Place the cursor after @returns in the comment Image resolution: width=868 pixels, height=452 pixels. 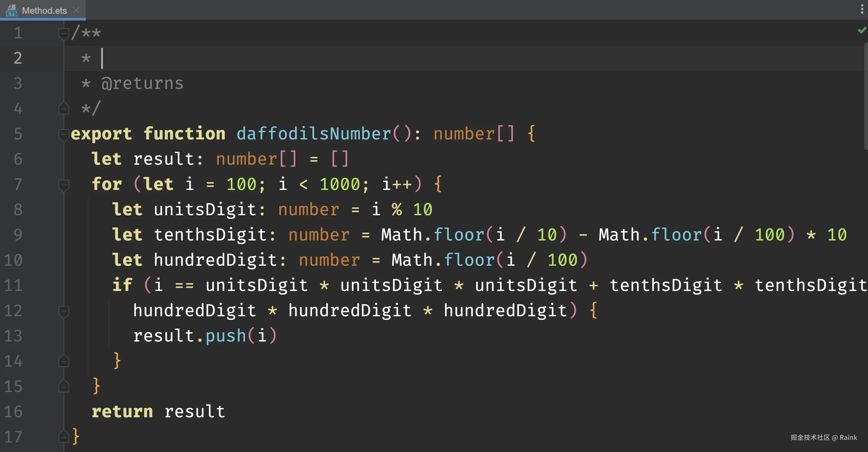(184, 84)
